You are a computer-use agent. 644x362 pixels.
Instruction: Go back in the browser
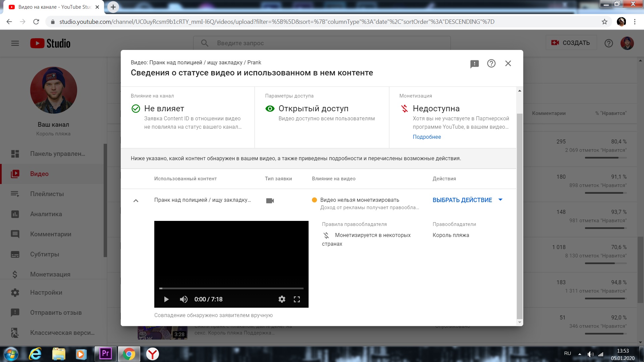click(9, 22)
